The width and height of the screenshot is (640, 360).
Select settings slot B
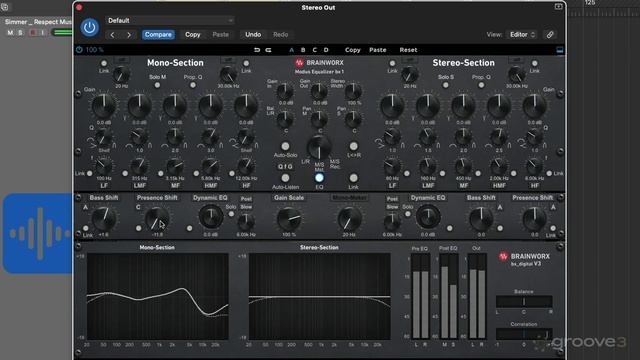pos(303,50)
